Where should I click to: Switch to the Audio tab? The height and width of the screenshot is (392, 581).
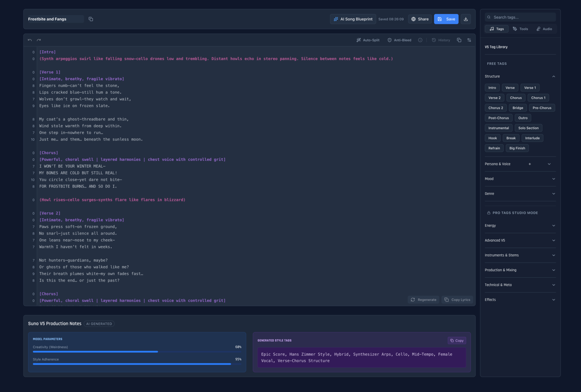coord(544,29)
